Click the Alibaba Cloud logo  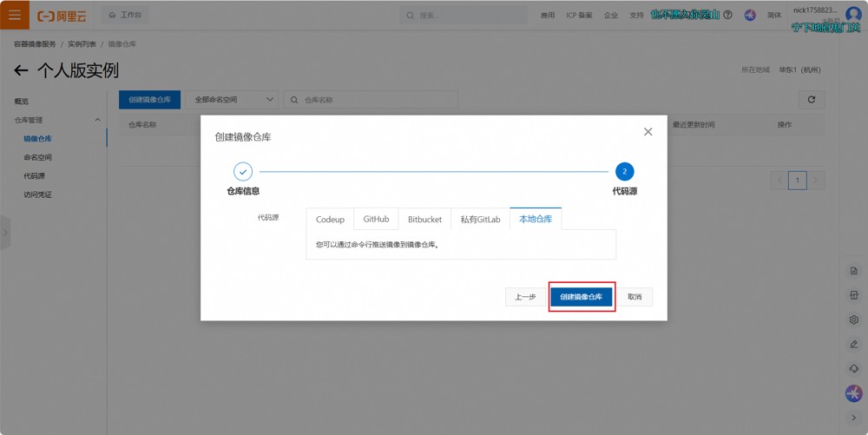coord(62,16)
